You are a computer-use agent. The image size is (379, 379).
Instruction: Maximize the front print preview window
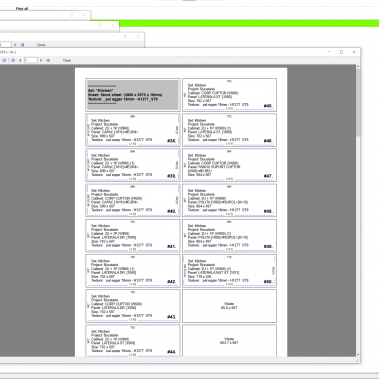pos(341,52)
